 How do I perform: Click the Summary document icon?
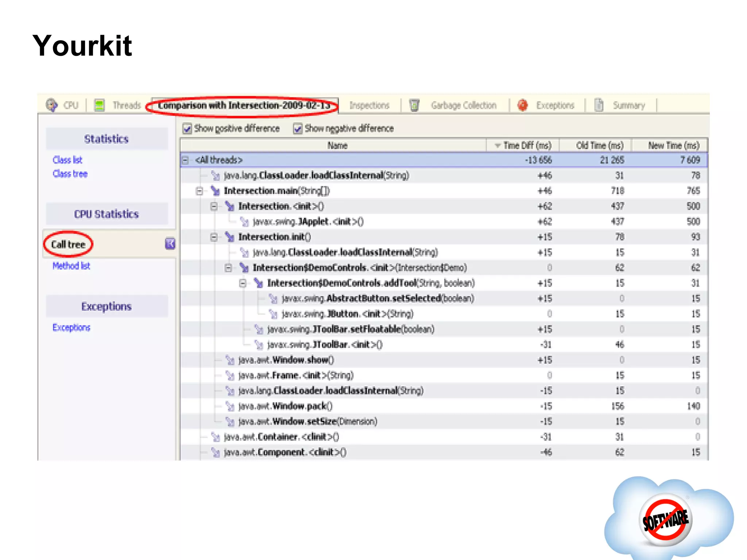tap(599, 105)
